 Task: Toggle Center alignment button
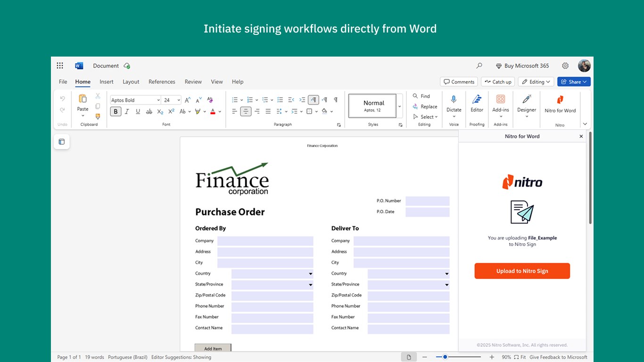[246, 111]
